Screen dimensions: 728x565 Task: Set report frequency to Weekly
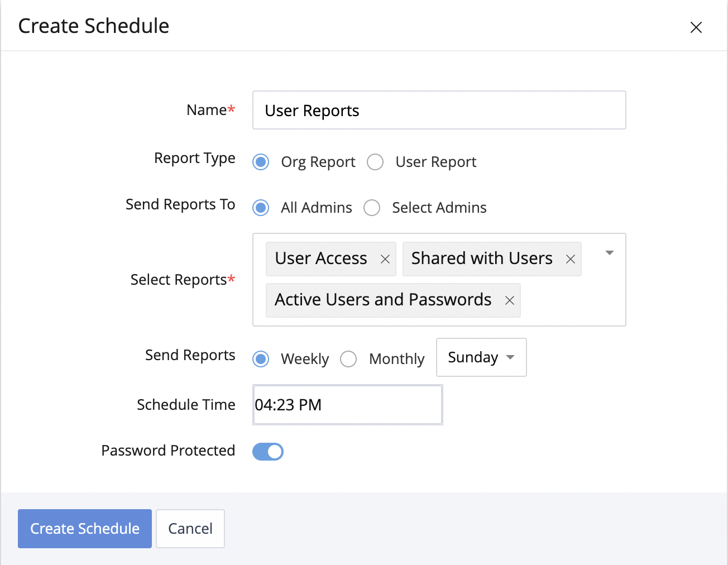click(x=261, y=358)
